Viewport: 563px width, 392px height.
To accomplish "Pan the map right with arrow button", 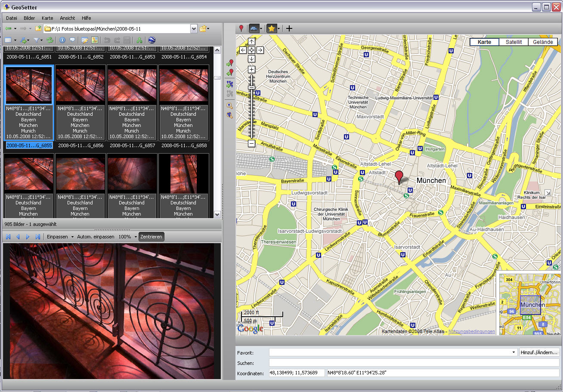I will point(260,50).
